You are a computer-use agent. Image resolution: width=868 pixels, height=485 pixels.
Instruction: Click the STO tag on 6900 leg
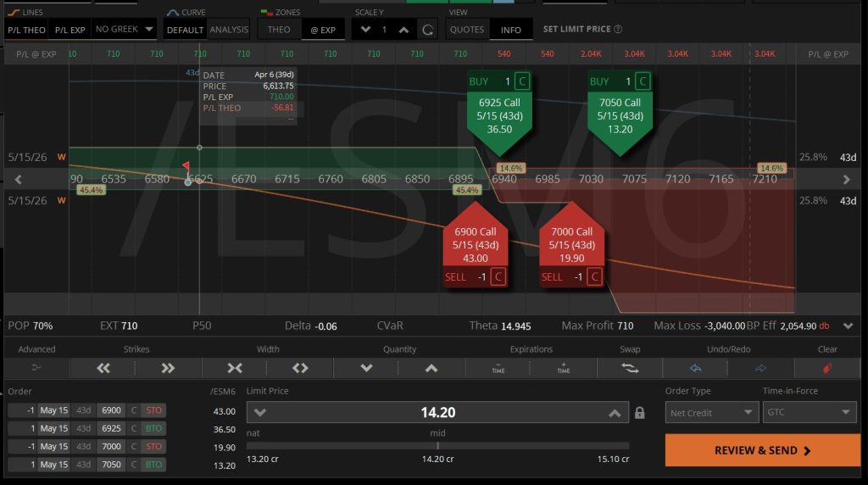(x=153, y=410)
